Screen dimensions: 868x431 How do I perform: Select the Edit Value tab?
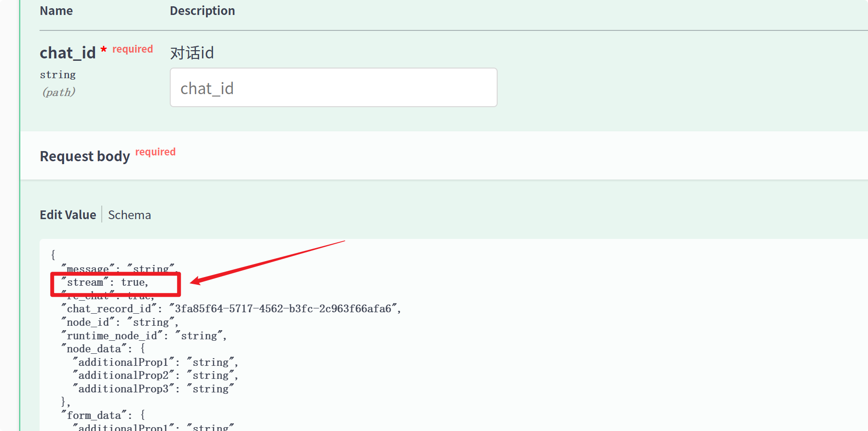(x=68, y=215)
